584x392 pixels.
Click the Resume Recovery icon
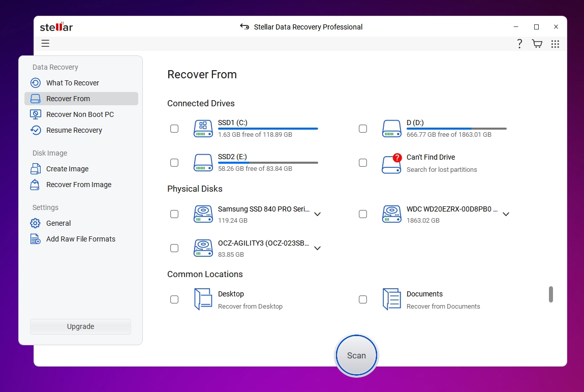point(35,130)
